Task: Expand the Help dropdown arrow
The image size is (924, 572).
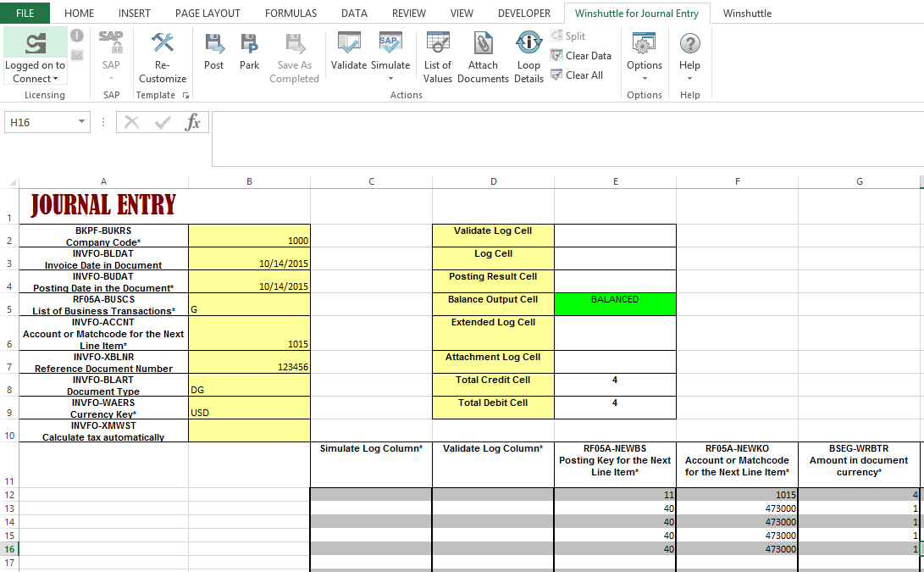Action: pos(689,79)
